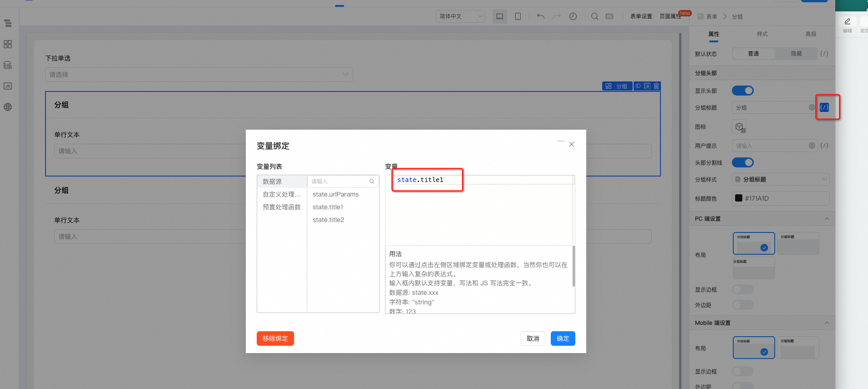Screen dimensions: 868x389
Task: Click variable binding icon for 用户提示
Action: pyautogui.click(x=824, y=146)
